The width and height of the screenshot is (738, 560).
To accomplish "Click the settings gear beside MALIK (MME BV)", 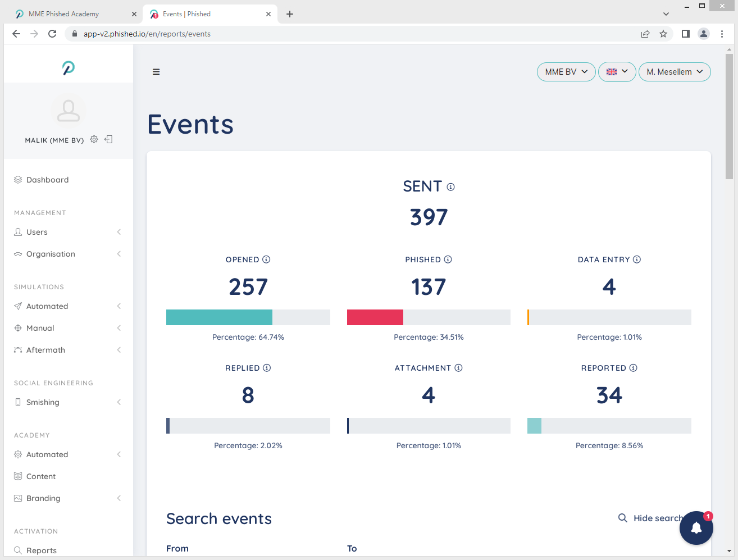I will click(x=94, y=139).
